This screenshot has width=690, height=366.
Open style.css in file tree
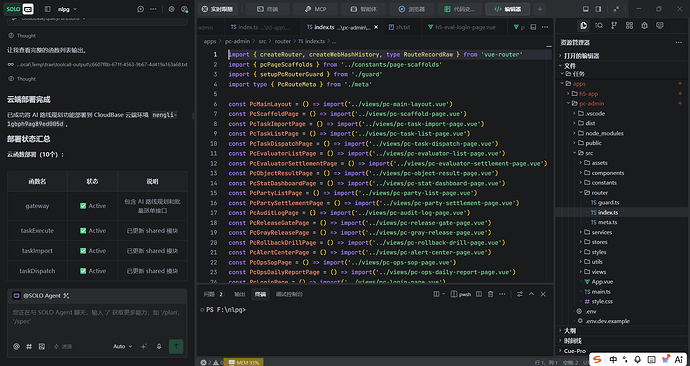coord(622,301)
